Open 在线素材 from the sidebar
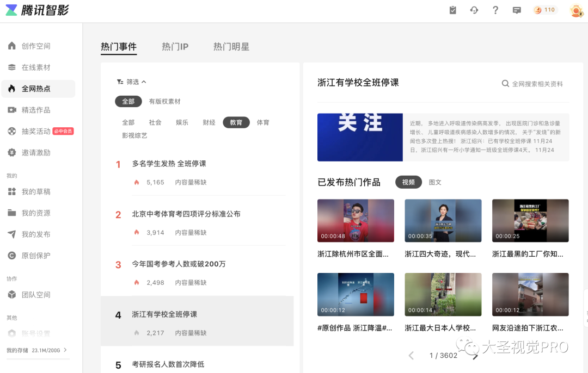Screen dimensions: 588x373 36,67
